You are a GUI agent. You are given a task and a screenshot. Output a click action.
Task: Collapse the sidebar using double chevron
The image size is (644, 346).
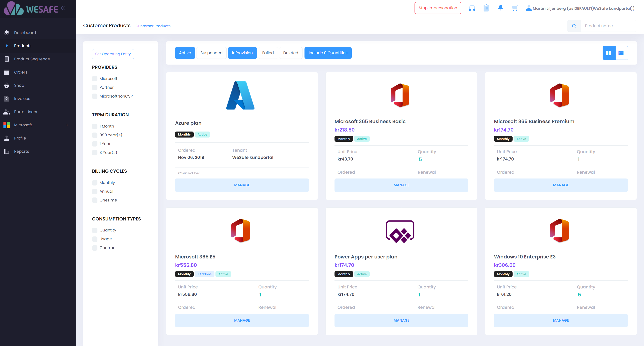(63, 8)
